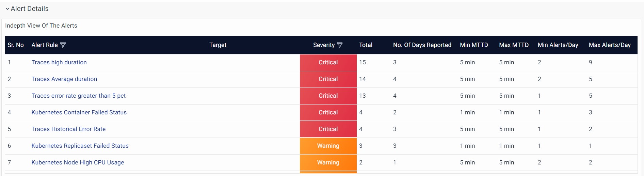
Task: Open the Alert Rule filter icon
Action: (x=63, y=45)
